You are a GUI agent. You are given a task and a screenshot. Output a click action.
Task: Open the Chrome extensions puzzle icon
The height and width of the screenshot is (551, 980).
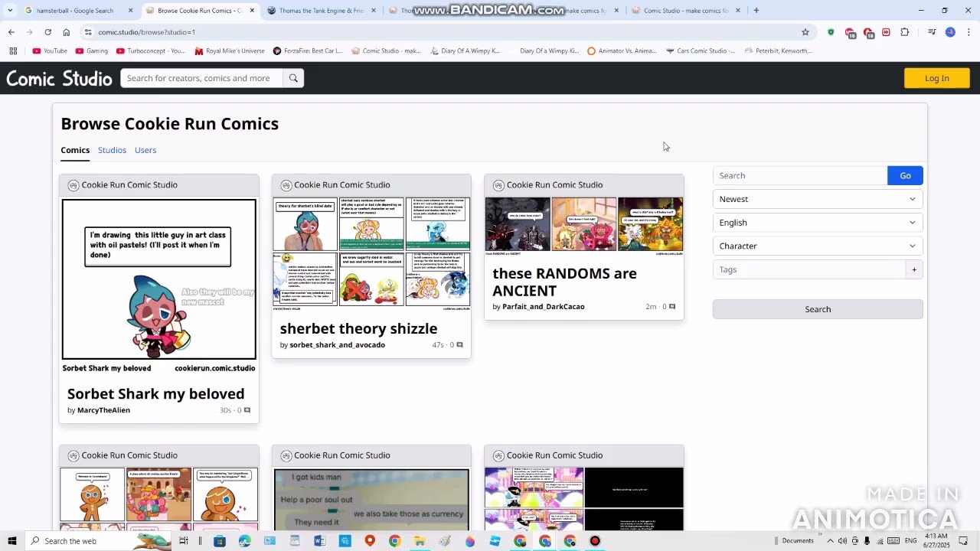tap(905, 32)
